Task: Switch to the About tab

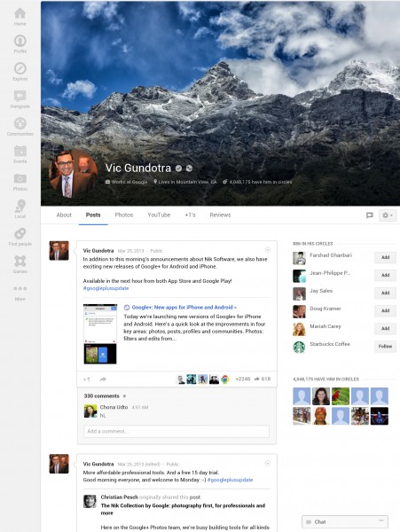Action: point(64,215)
